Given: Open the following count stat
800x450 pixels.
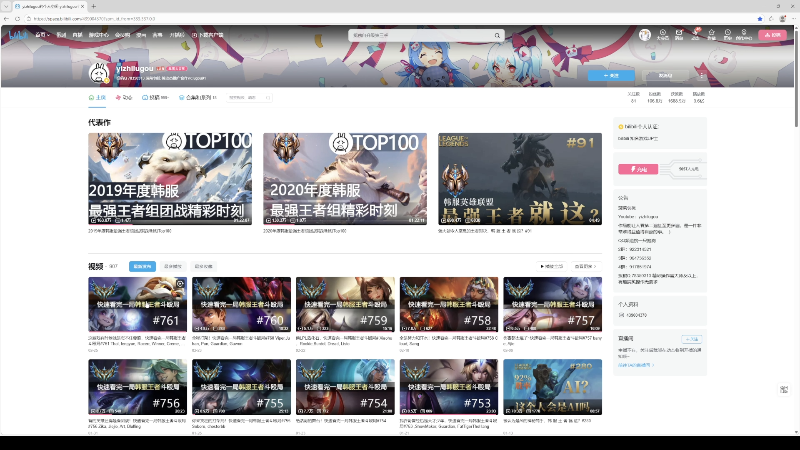Looking at the screenshot, I should [x=633, y=97].
